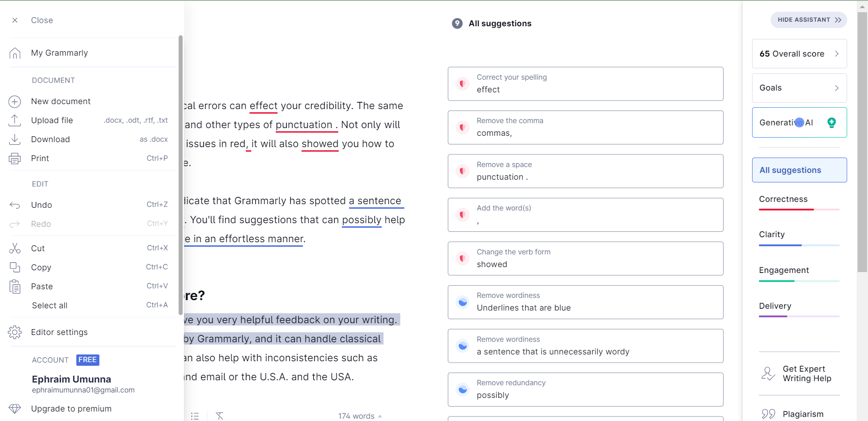Viewport: 868px width, 421px height.
Task: Click the clear formatting icon
Action: [220, 416]
